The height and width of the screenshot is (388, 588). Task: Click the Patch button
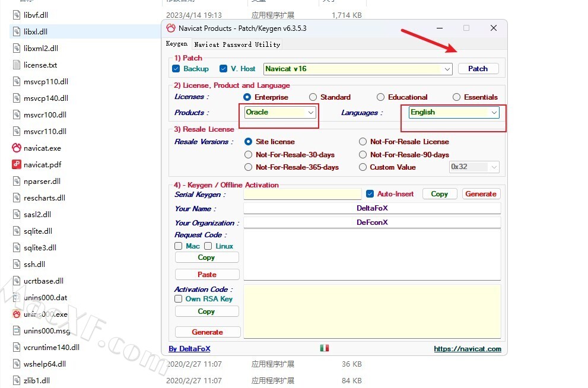coord(478,69)
